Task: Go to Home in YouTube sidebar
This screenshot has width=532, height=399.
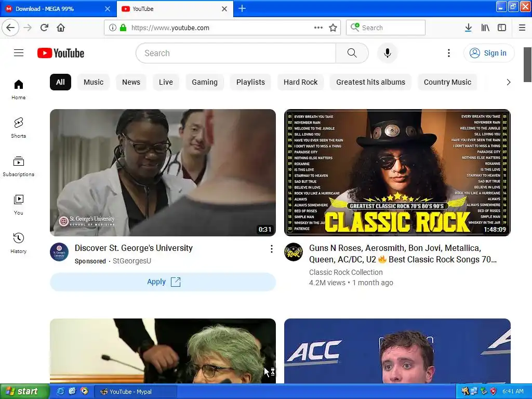Action: pos(19,89)
